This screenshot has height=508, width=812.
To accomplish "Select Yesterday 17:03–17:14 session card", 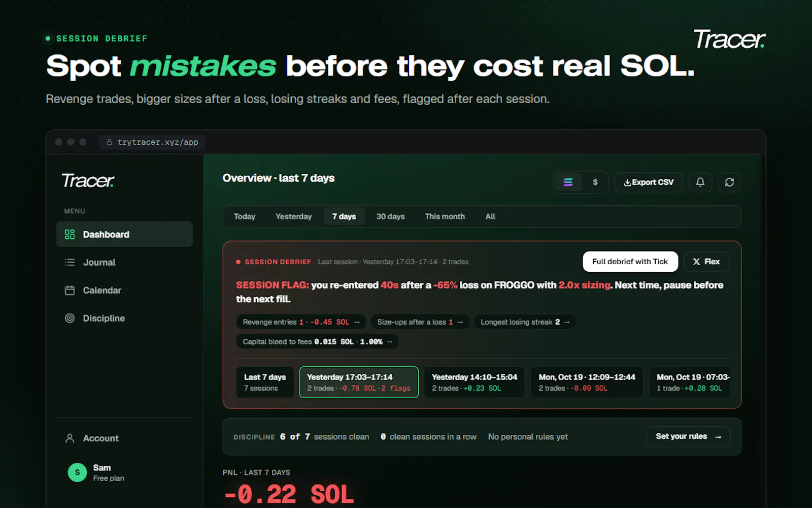I will pos(359,382).
